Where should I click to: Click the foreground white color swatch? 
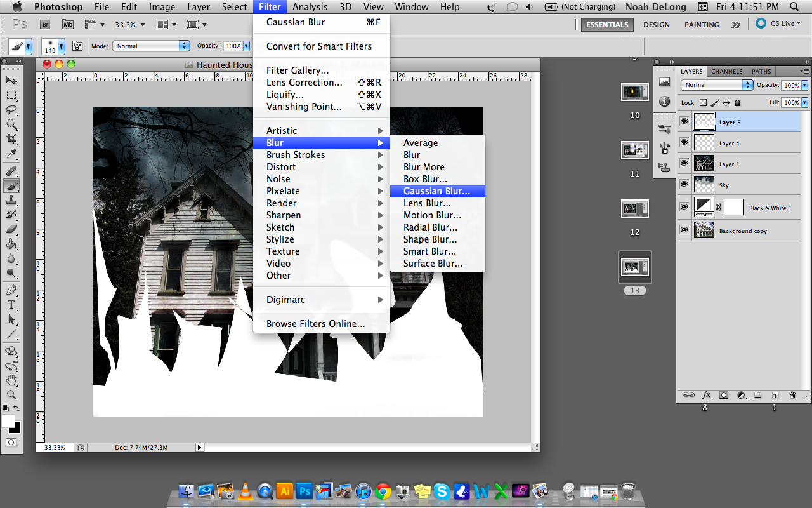click(x=8, y=421)
